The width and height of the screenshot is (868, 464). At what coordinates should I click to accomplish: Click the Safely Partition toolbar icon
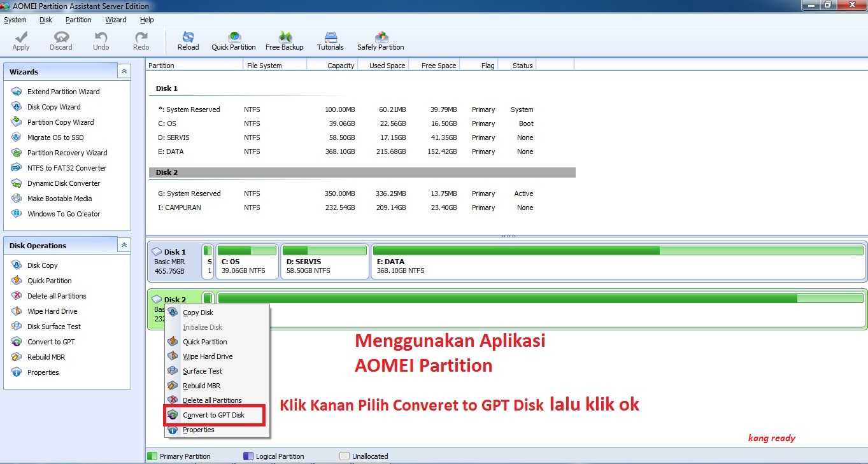[381, 41]
